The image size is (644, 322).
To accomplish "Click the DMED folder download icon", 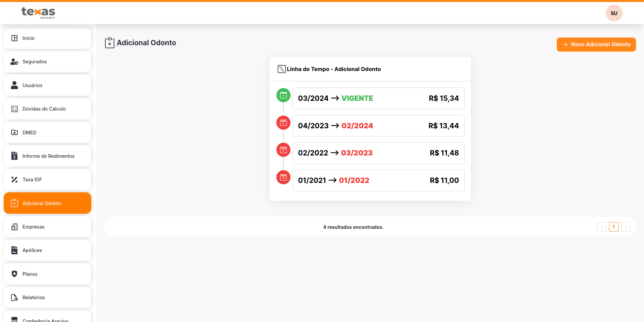I will [14, 133].
